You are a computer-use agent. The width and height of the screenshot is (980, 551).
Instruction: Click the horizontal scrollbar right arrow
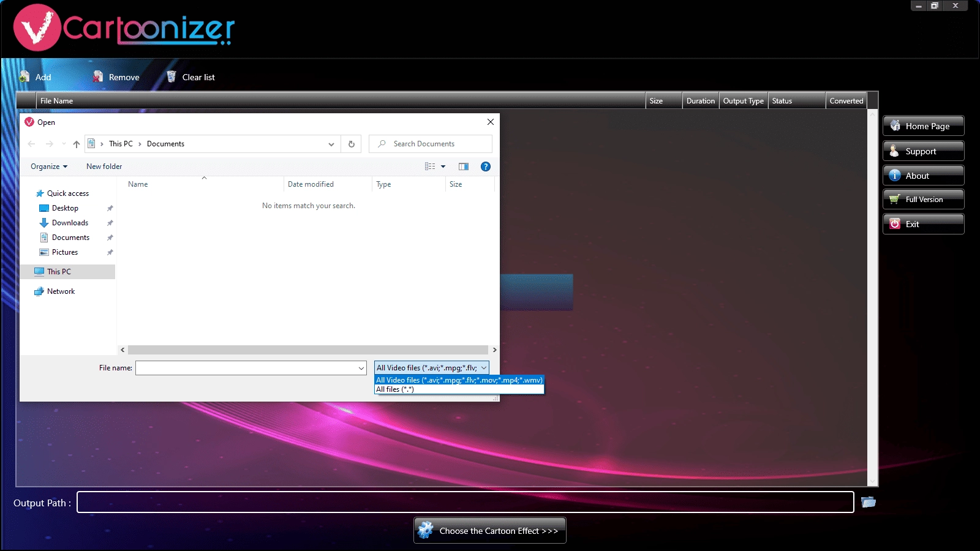coord(494,350)
